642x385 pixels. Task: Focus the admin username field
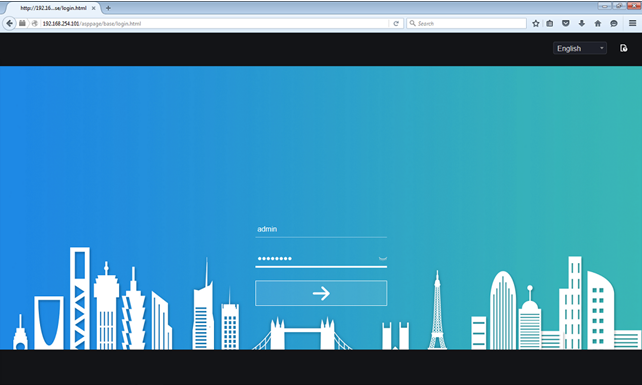321,229
